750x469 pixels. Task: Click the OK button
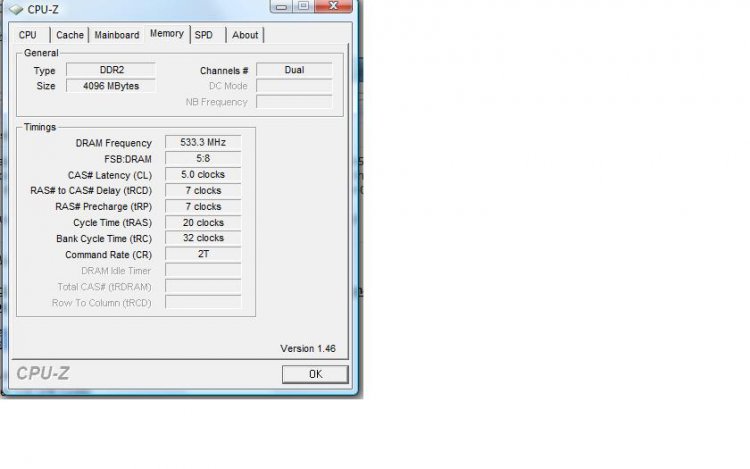[315, 374]
